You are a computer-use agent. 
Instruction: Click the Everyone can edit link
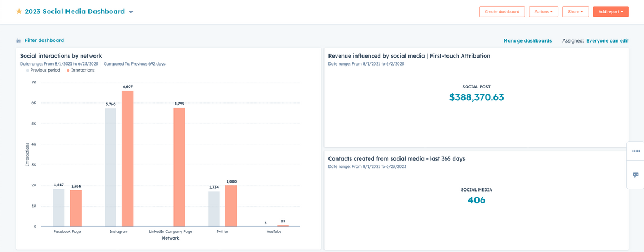pyautogui.click(x=607, y=41)
